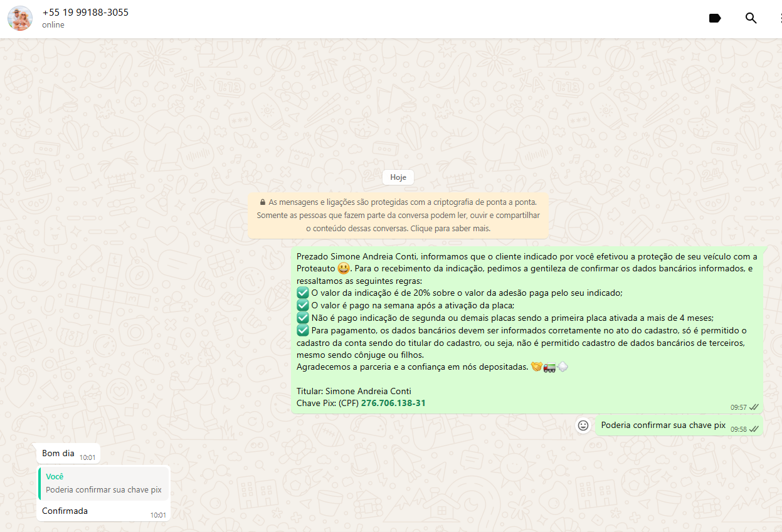Viewport: 782px width, 532px height.
Task: Click the handshake emoji in the message
Action: pos(536,367)
